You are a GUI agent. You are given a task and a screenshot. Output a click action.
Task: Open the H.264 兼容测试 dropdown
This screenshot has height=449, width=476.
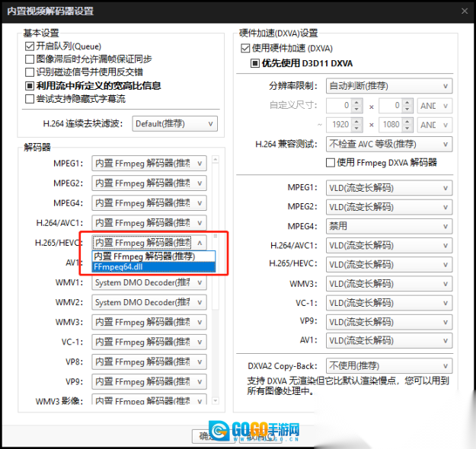tap(389, 144)
